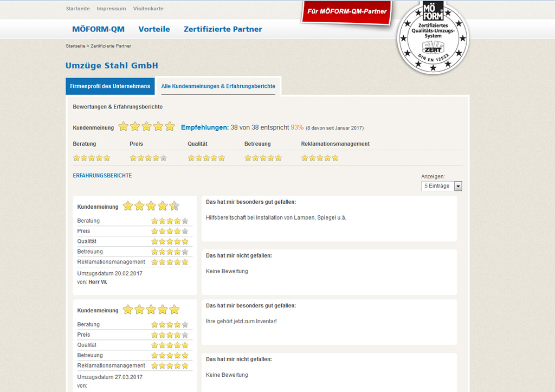Click Kundenmeinung stars of the 27.03.2017 review
Image resolution: width=555 pixels, height=392 pixels.
(x=151, y=310)
